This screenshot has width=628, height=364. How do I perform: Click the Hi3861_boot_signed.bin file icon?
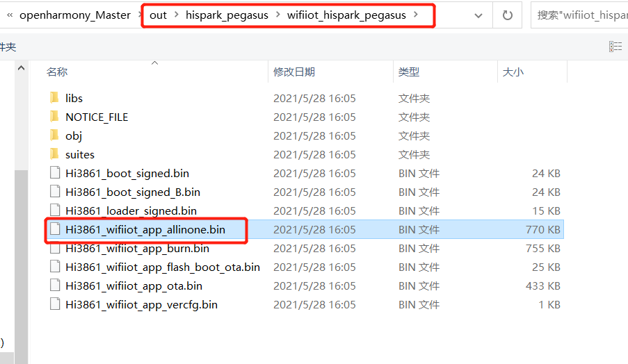tap(55, 173)
